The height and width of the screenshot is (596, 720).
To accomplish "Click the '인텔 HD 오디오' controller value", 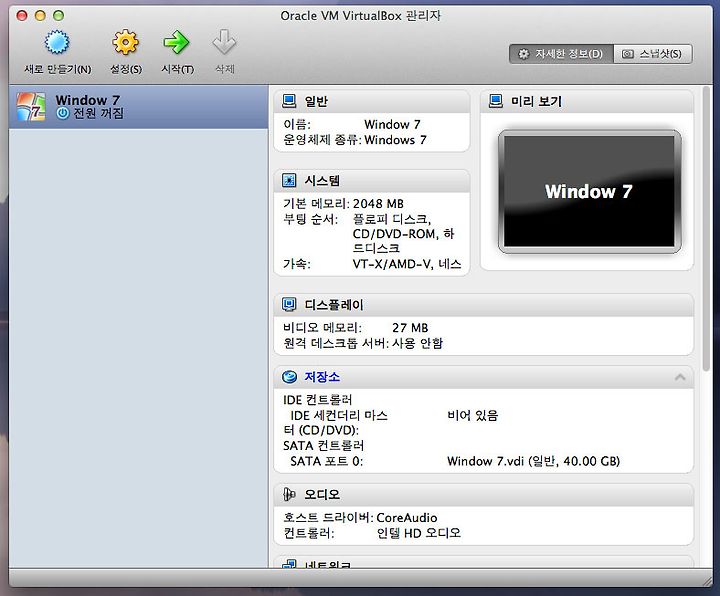I will coord(419,533).
